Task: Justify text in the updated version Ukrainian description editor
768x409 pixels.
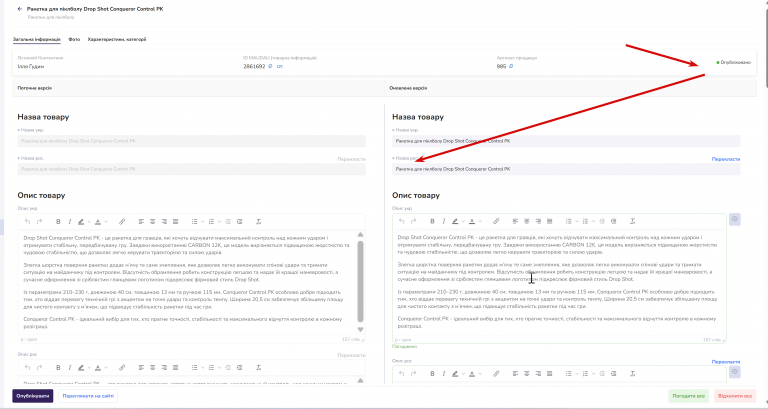Action: (x=549, y=221)
